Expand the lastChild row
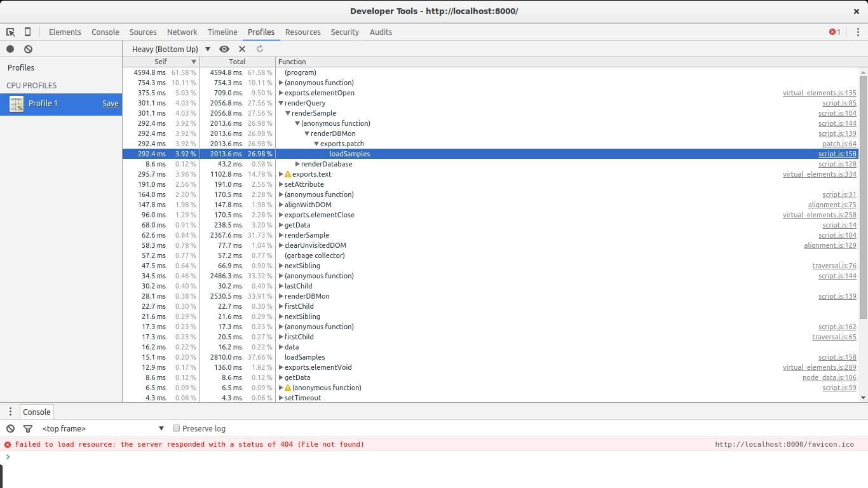This screenshot has width=868, height=488. click(x=281, y=286)
